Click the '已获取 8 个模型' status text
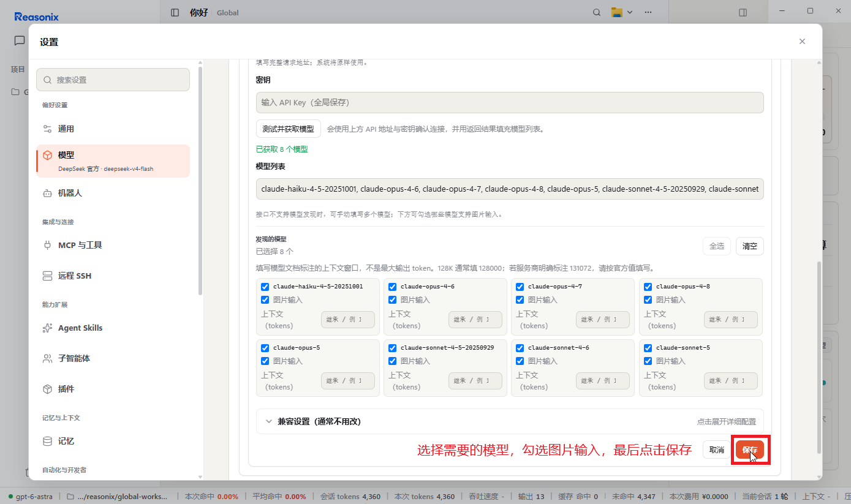This screenshot has width=851, height=504. pos(282,149)
